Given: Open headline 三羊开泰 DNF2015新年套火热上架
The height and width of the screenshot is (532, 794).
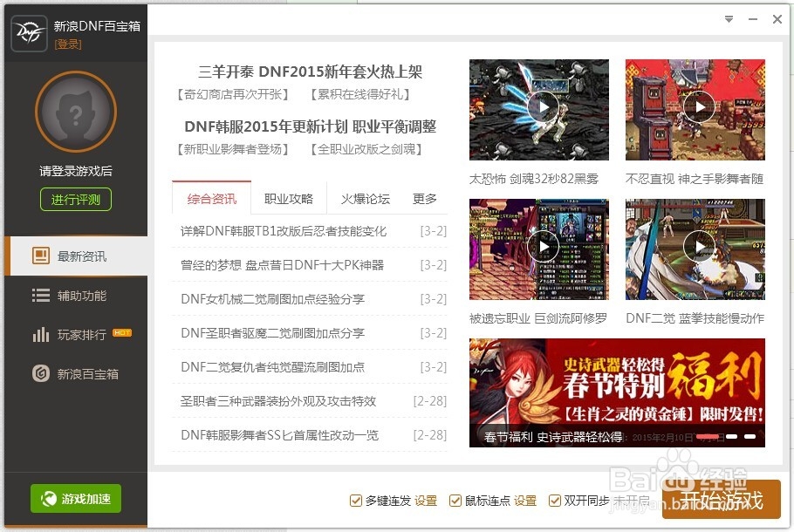Looking at the screenshot, I should [310, 72].
